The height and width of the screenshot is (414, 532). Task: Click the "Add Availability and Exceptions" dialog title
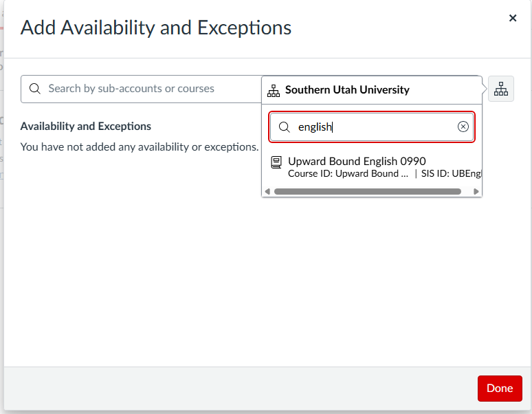(156, 28)
